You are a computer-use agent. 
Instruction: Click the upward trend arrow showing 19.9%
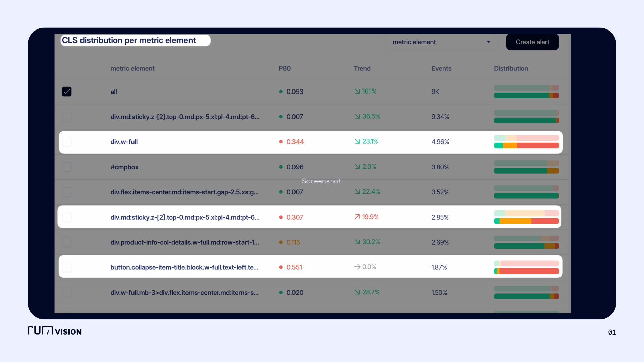coord(357,217)
